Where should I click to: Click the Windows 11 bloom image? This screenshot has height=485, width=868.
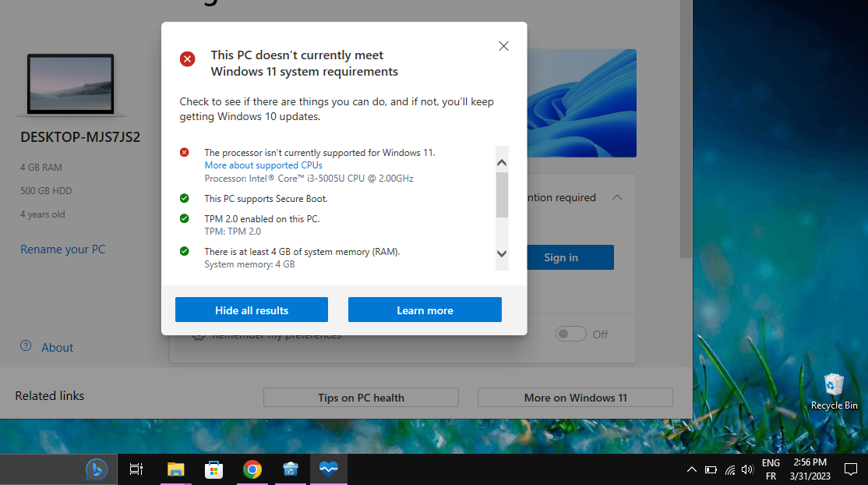[581, 103]
